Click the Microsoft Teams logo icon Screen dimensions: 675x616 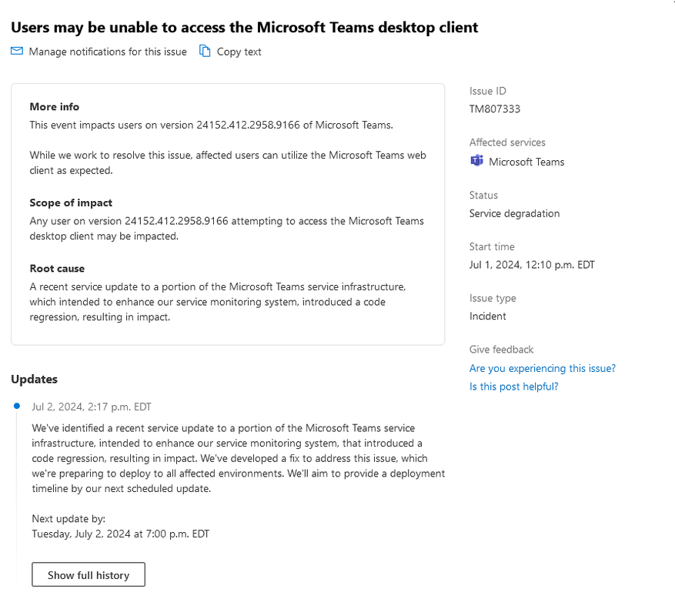pyautogui.click(x=476, y=161)
